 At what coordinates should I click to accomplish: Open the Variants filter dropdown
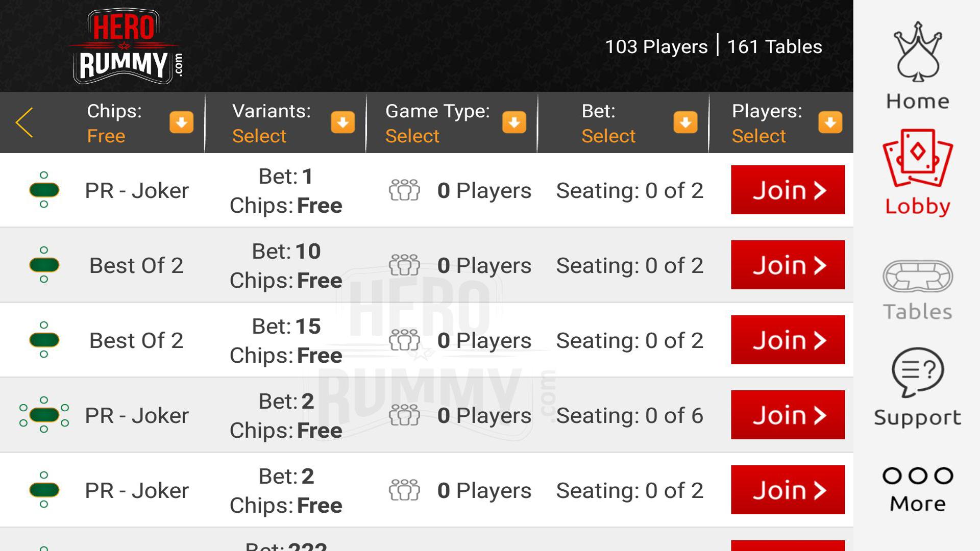pyautogui.click(x=342, y=122)
